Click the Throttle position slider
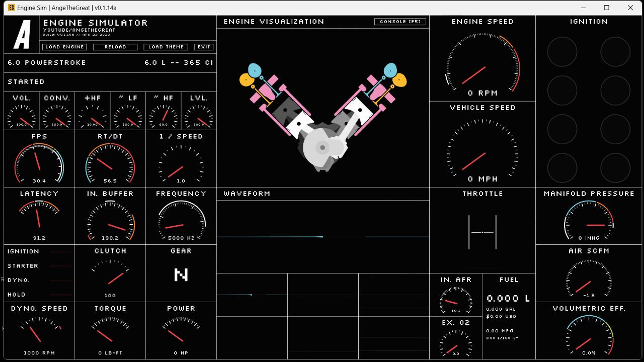 click(482, 232)
